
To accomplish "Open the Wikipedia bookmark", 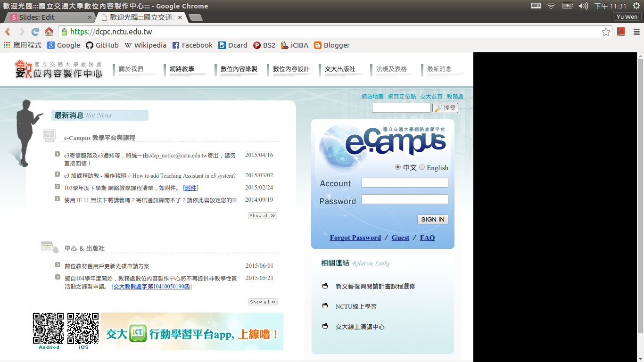I will (x=145, y=45).
